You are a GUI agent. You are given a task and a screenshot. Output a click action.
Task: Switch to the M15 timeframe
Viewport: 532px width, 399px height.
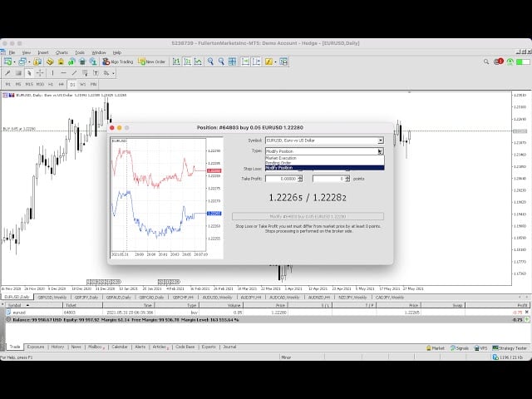point(29,84)
